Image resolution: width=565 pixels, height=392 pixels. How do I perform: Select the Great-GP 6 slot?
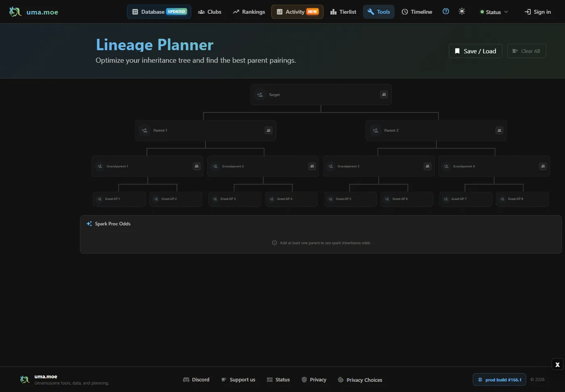[x=407, y=199]
